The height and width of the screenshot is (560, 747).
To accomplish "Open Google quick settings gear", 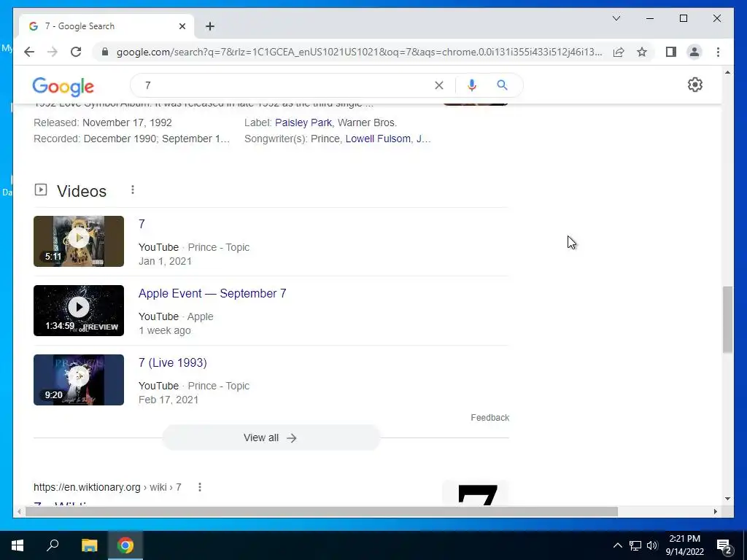I will click(695, 85).
